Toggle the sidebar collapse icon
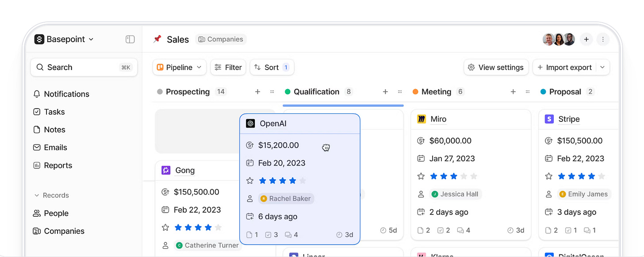The width and height of the screenshot is (644, 257). (x=130, y=39)
